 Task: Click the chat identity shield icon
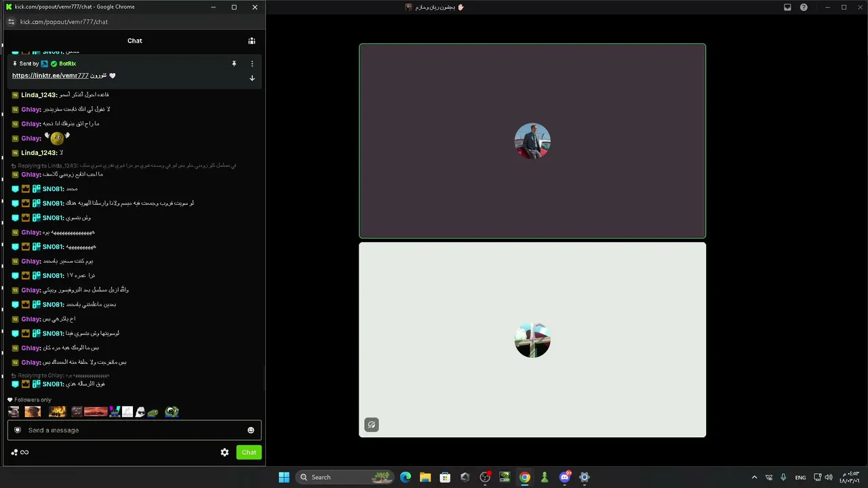pyautogui.click(x=18, y=430)
